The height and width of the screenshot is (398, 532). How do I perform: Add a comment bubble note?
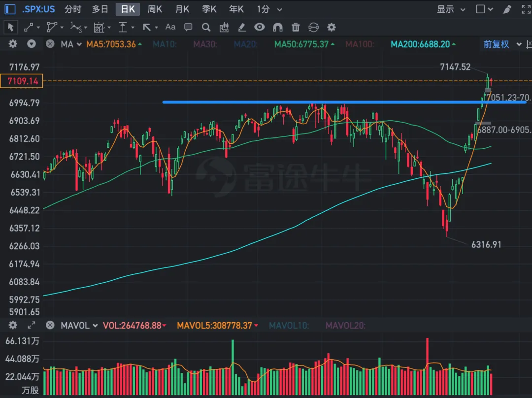point(188,27)
